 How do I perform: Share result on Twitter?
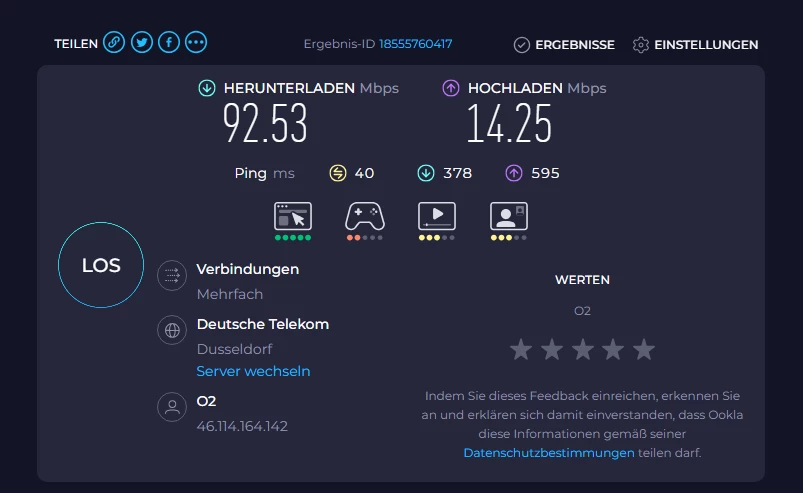(x=142, y=42)
